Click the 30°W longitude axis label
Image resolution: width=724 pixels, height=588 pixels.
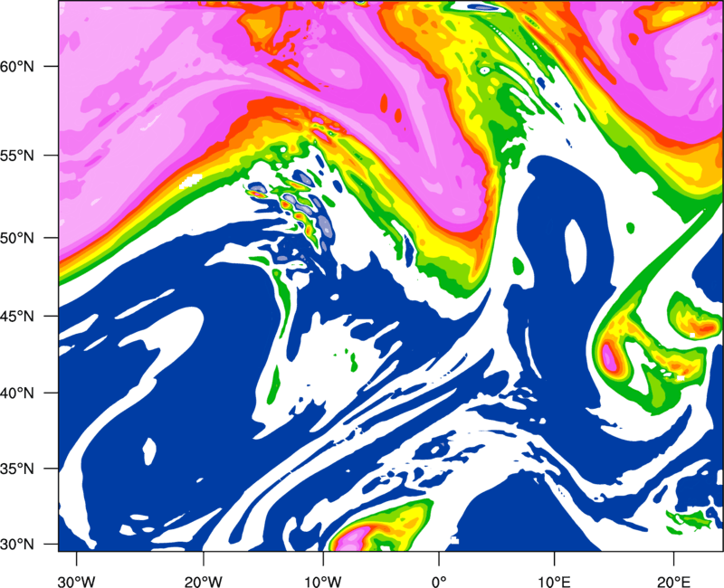(77, 582)
